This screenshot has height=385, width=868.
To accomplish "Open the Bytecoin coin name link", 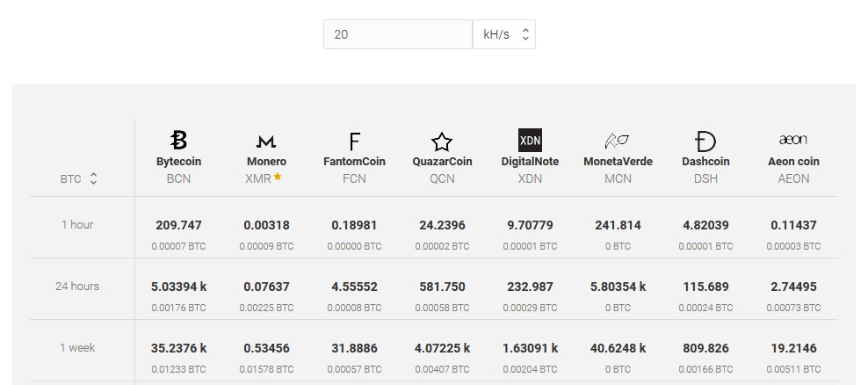I will pos(178,161).
